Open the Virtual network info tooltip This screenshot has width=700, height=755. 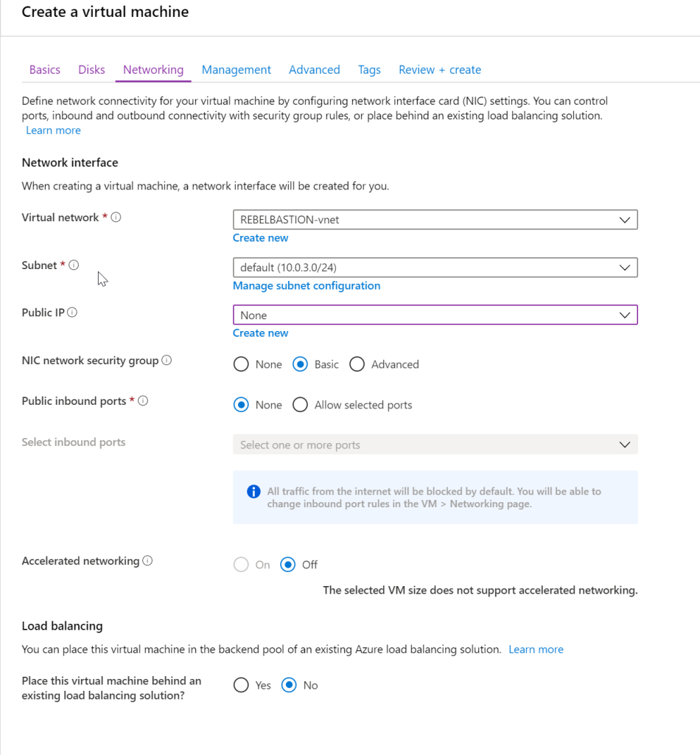point(116,217)
